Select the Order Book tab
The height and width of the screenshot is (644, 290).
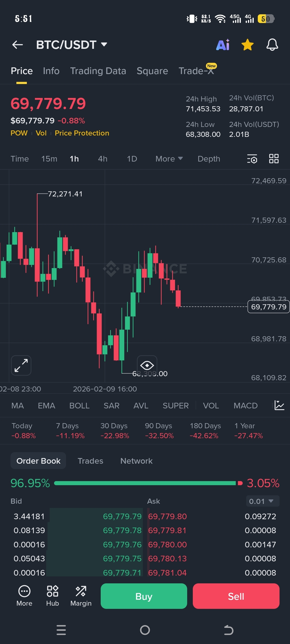pos(38,461)
